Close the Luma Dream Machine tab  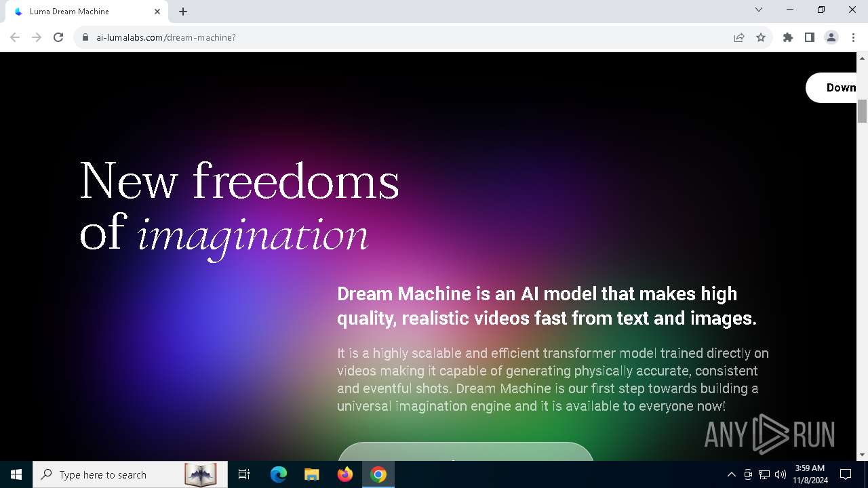(x=157, y=12)
